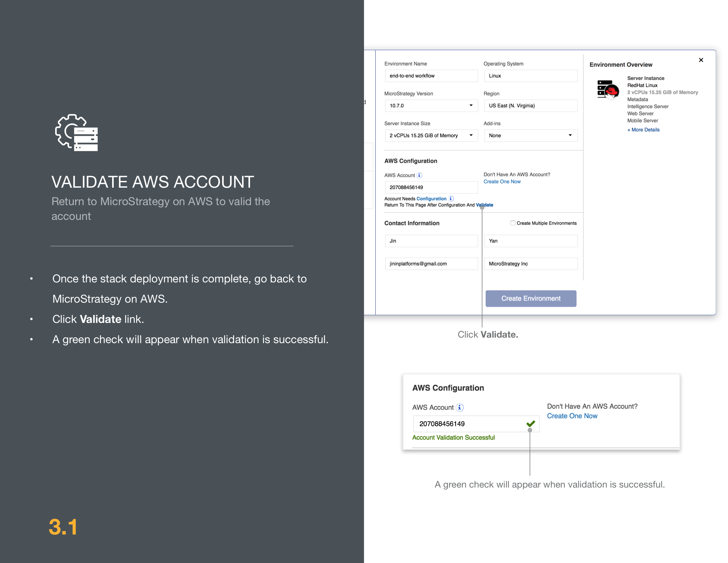Click the green validation check mark
728x563 pixels.
coord(531,423)
